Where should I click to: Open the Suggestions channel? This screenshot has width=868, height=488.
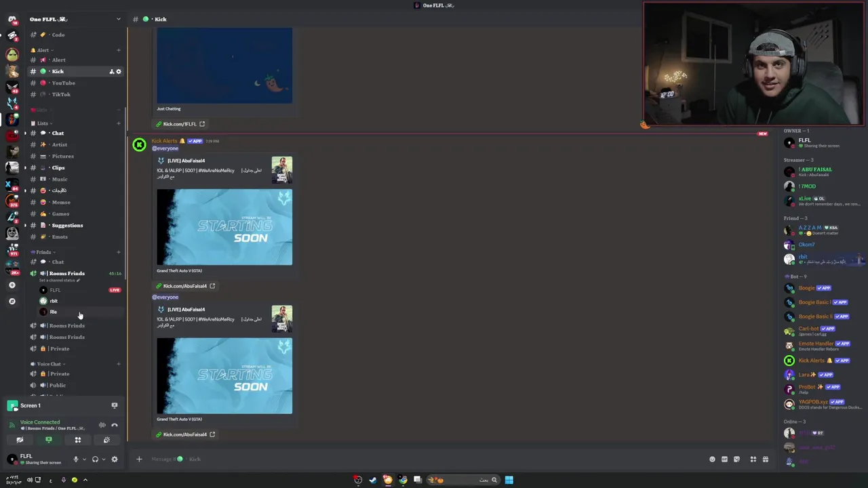click(75, 225)
